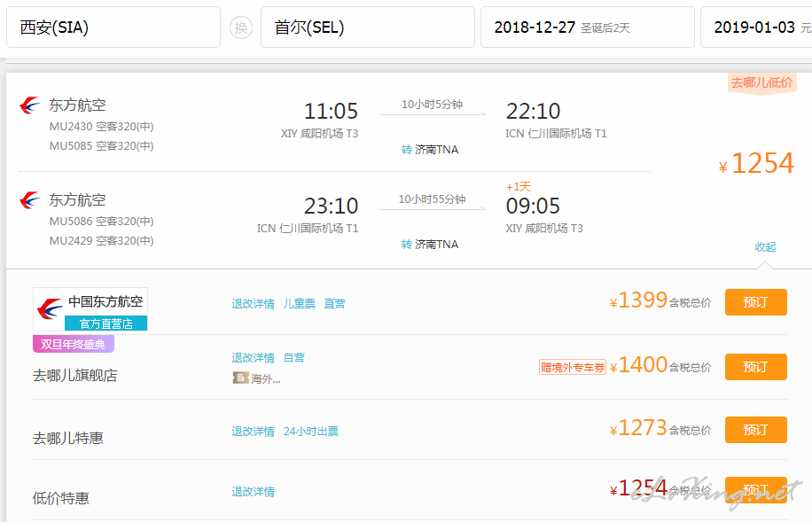Swap departure and destination cities
This screenshot has height=522, width=812.
coord(241,27)
